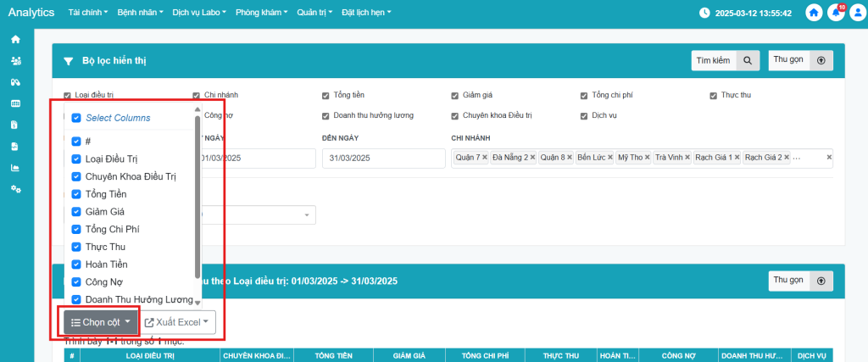Collapse the filter panel with Thu gọn

pyautogui.click(x=800, y=60)
